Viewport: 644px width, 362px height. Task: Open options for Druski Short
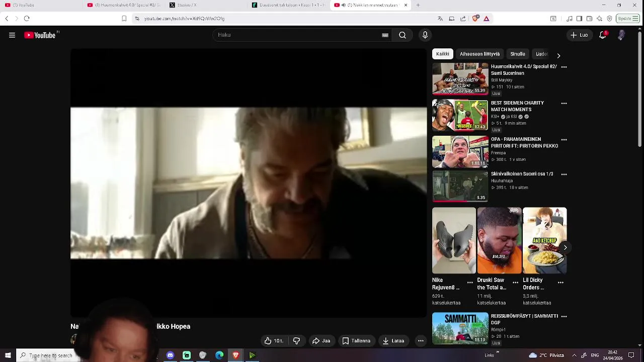pos(515,283)
